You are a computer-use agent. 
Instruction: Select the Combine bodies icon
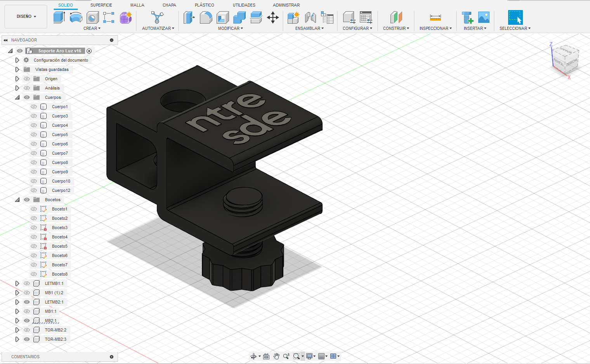tap(239, 17)
